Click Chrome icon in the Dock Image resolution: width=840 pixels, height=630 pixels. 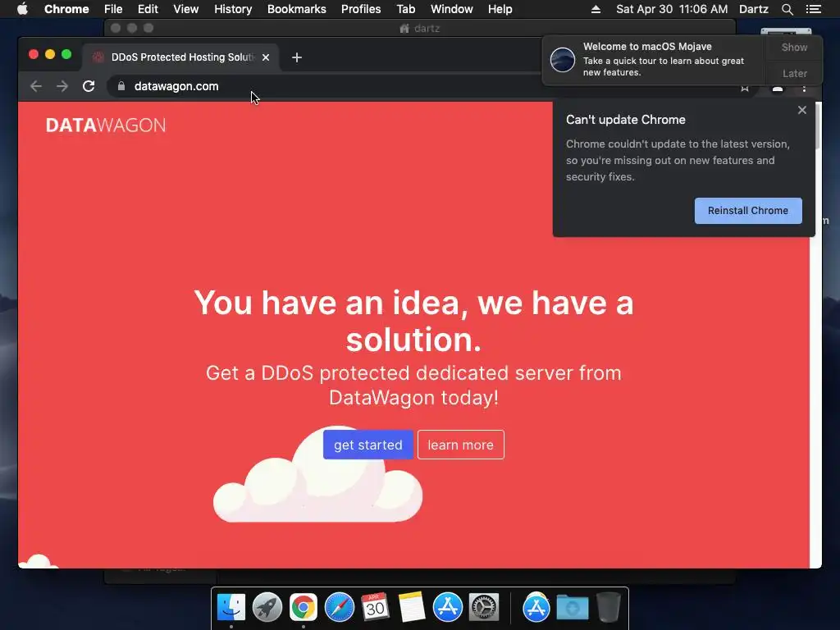pyautogui.click(x=304, y=607)
